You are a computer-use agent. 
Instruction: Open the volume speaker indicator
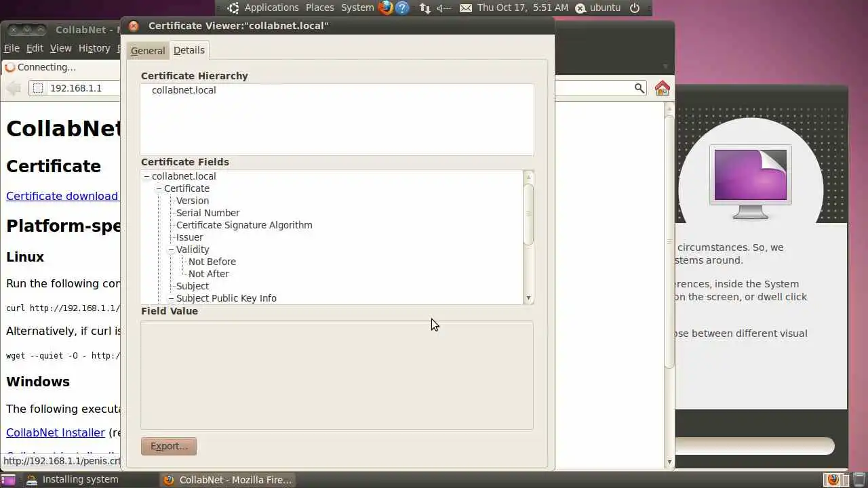(444, 8)
